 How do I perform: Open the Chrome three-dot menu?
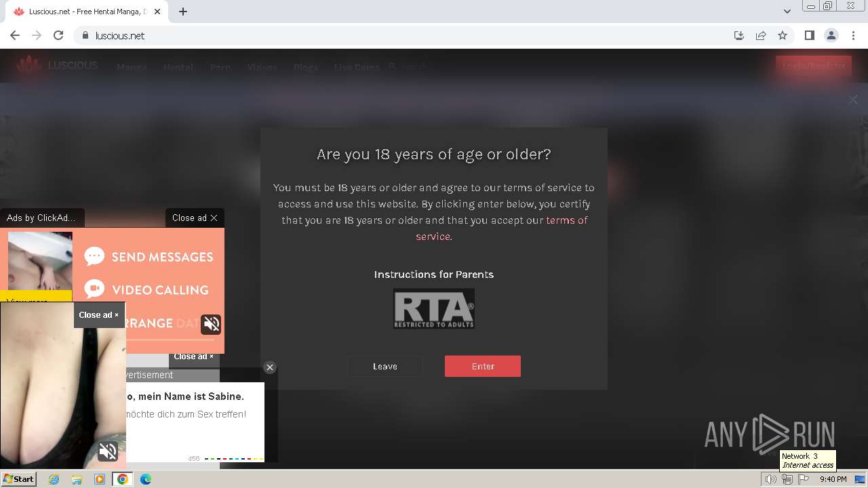point(852,35)
